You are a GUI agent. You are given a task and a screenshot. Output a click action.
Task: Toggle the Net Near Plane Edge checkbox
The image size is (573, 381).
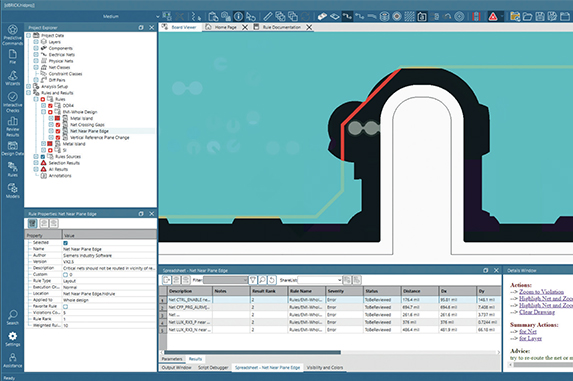(x=57, y=131)
